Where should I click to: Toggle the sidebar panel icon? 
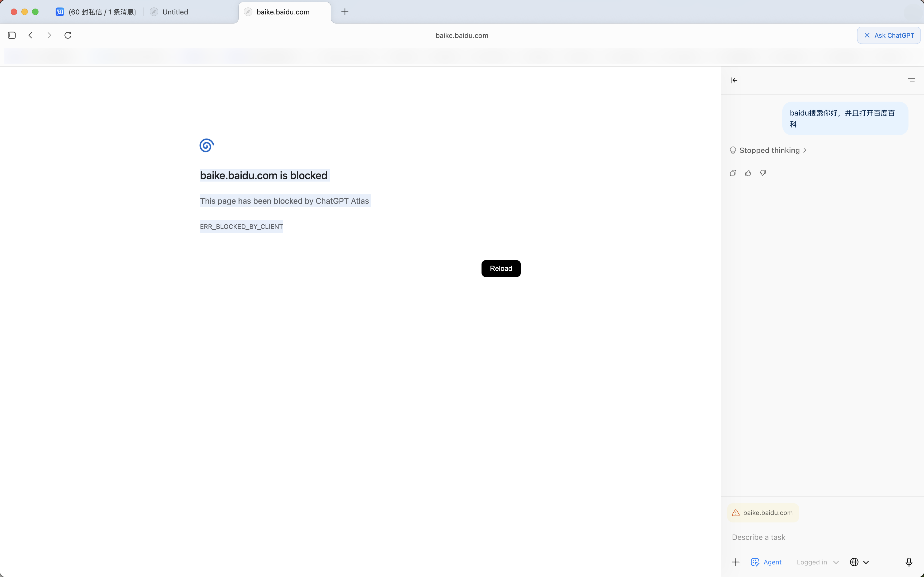coord(12,35)
